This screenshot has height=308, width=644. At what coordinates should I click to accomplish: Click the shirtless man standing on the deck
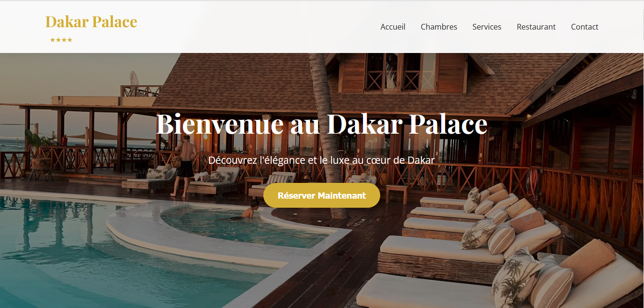pyautogui.click(x=184, y=166)
